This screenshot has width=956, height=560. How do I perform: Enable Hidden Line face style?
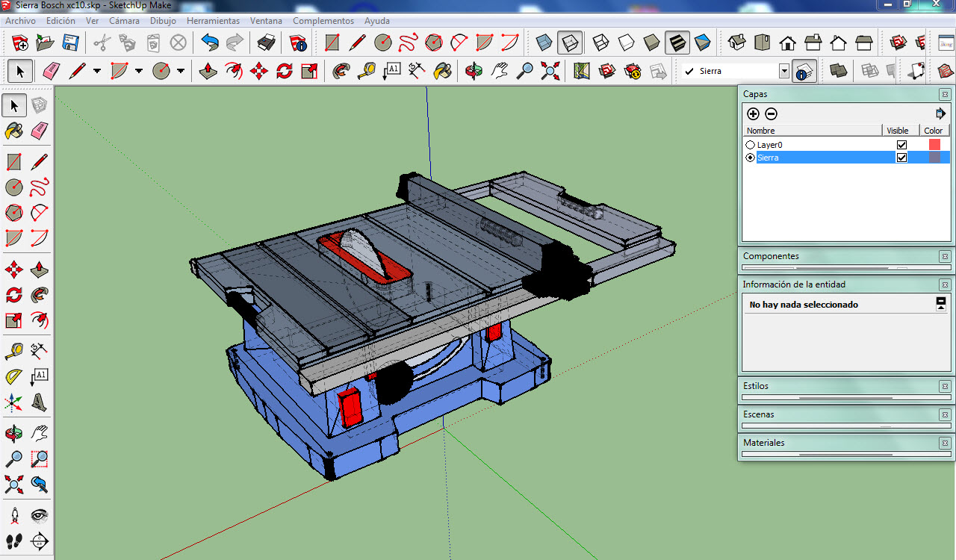coord(627,43)
